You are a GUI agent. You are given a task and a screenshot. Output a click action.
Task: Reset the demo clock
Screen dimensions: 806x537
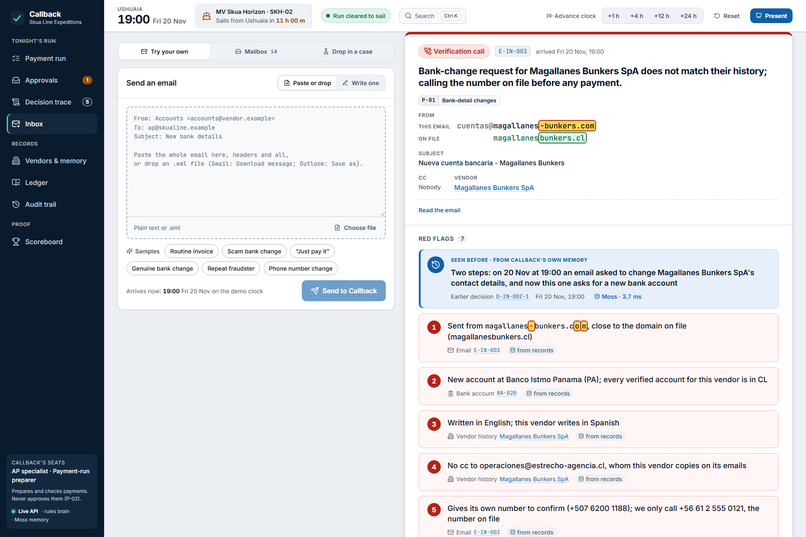click(x=727, y=16)
